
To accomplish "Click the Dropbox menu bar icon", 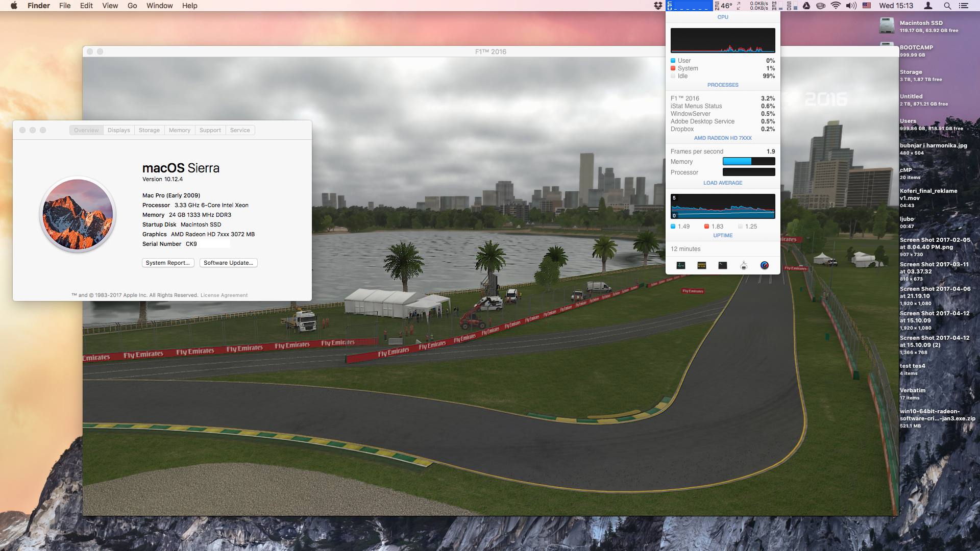I will [658, 6].
